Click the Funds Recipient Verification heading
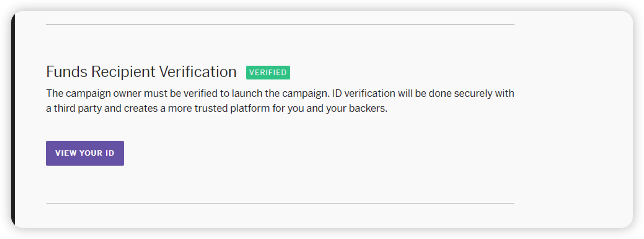The height and width of the screenshot is (239, 644). pos(141,72)
